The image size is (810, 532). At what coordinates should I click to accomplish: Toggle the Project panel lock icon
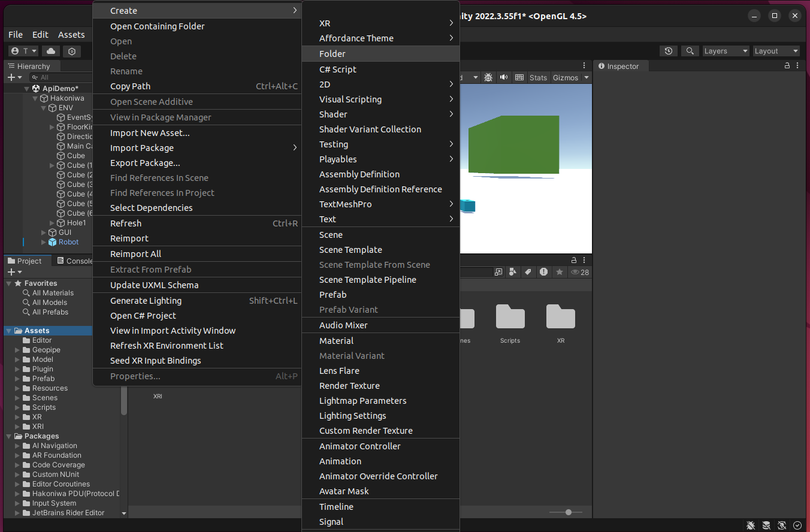574,260
